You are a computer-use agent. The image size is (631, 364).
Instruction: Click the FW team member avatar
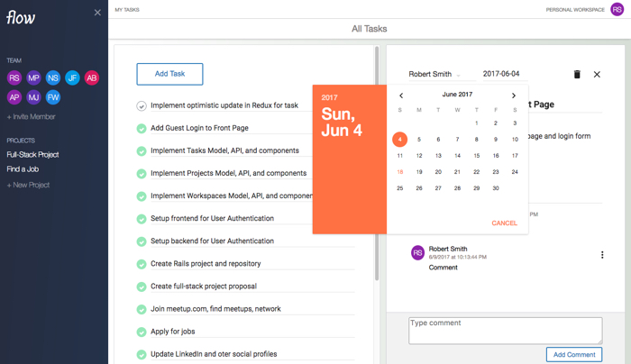(53, 97)
